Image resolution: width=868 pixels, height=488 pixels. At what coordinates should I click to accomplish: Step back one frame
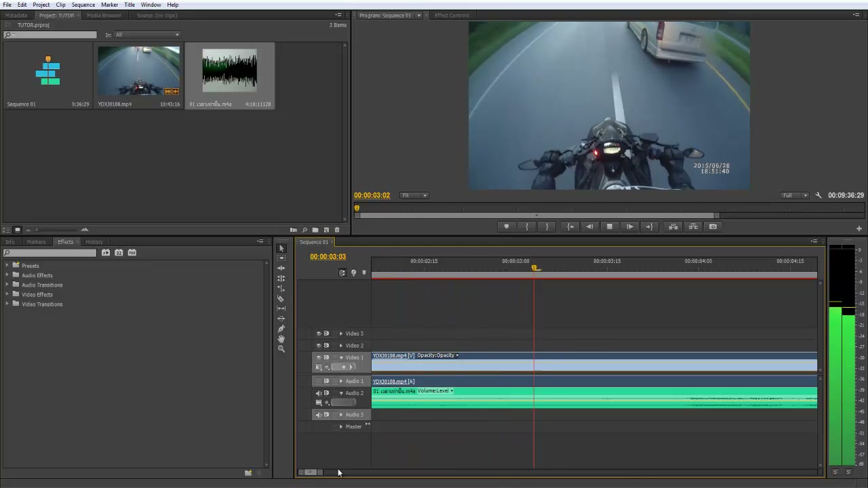(589, 226)
